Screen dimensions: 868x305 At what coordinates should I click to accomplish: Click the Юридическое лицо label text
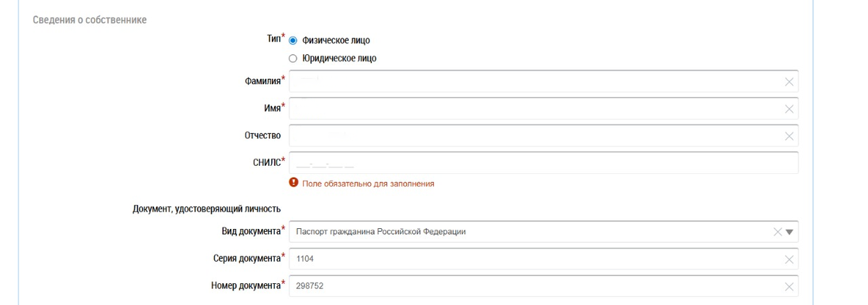click(x=339, y=59)
